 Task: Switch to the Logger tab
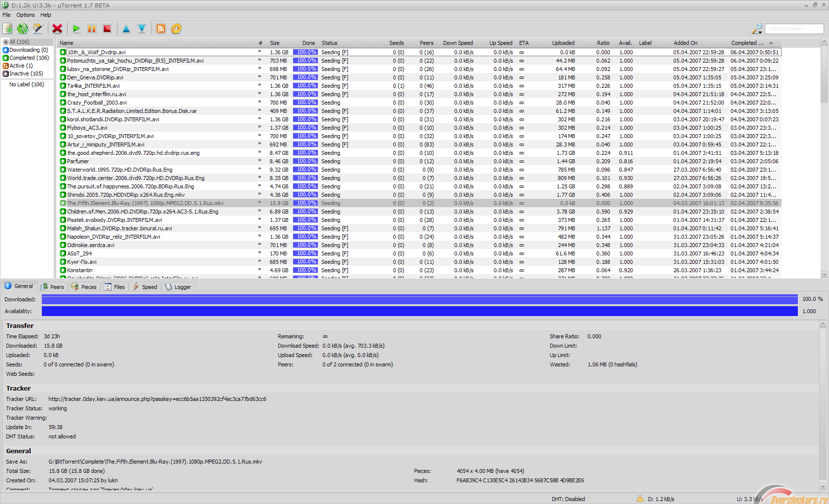(x=178, y=287)
